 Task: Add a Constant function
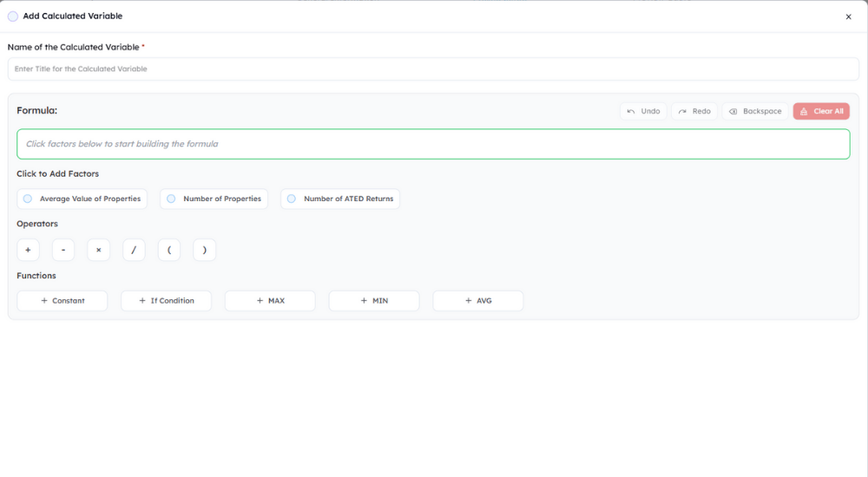click(x=62, y=301)
